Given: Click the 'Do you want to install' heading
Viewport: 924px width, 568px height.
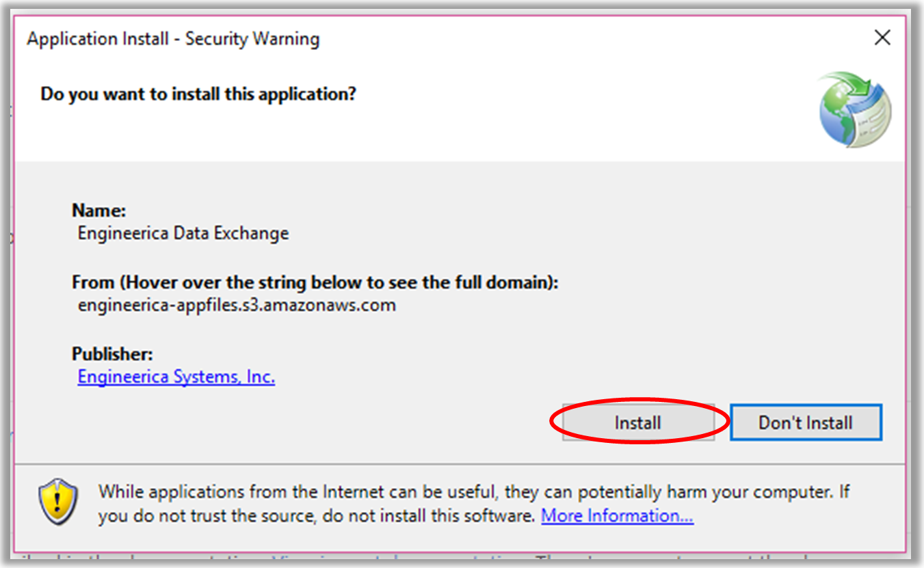Looking at the screenshot, I should [198, 94].
